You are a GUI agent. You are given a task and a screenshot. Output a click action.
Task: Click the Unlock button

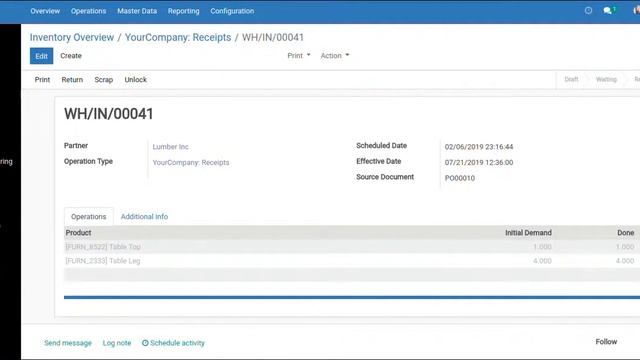coord(136,80)
